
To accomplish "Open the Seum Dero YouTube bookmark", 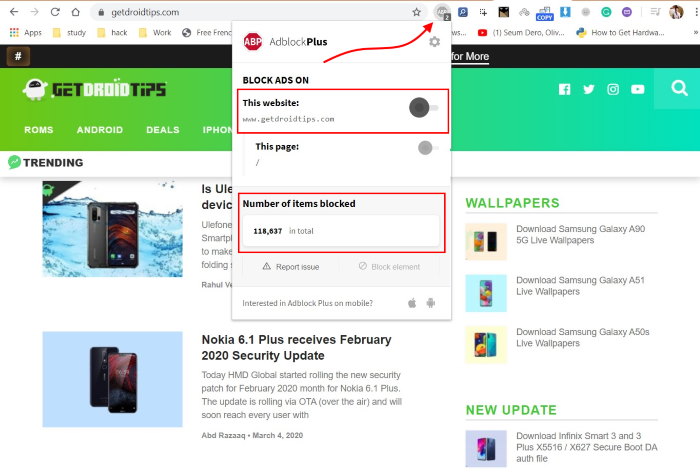I will click(x=521, y=33).
